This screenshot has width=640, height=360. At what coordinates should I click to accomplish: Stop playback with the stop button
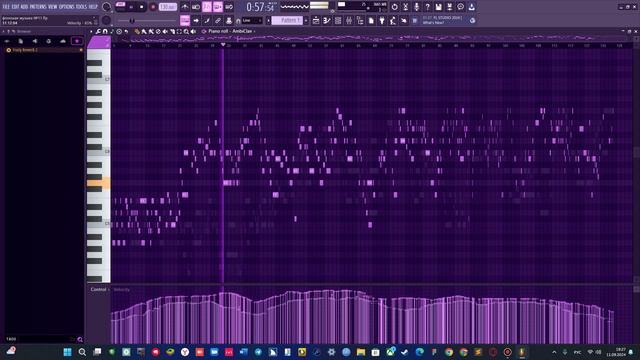click(142, 7)
